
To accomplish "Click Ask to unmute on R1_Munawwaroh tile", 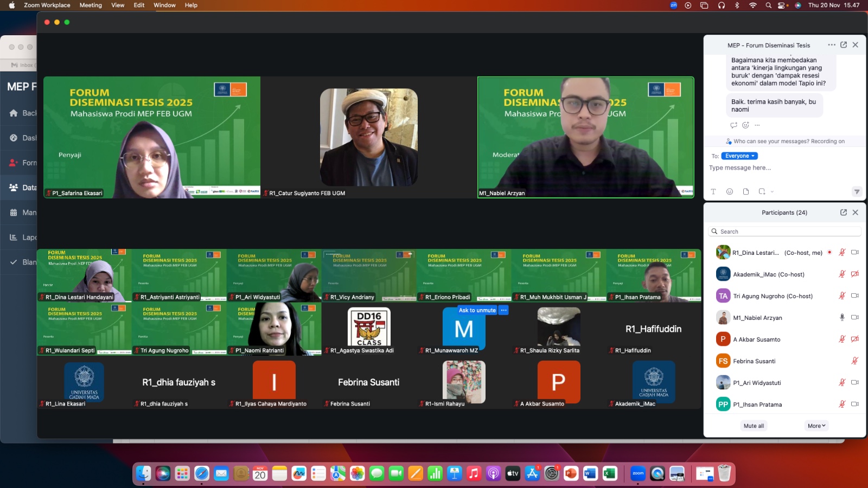I will 477,310.
